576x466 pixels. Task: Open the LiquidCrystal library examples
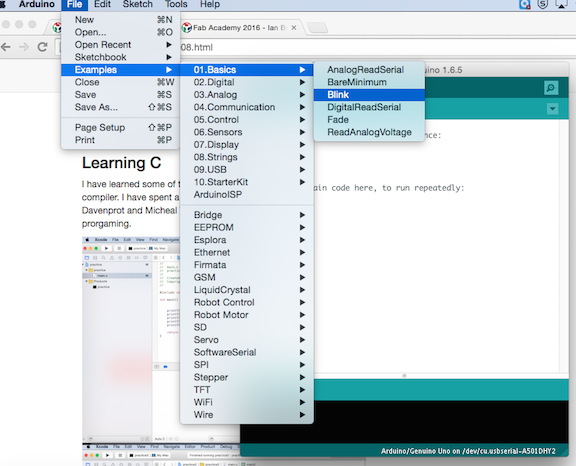pyautogui.click(x=247, y=290)
